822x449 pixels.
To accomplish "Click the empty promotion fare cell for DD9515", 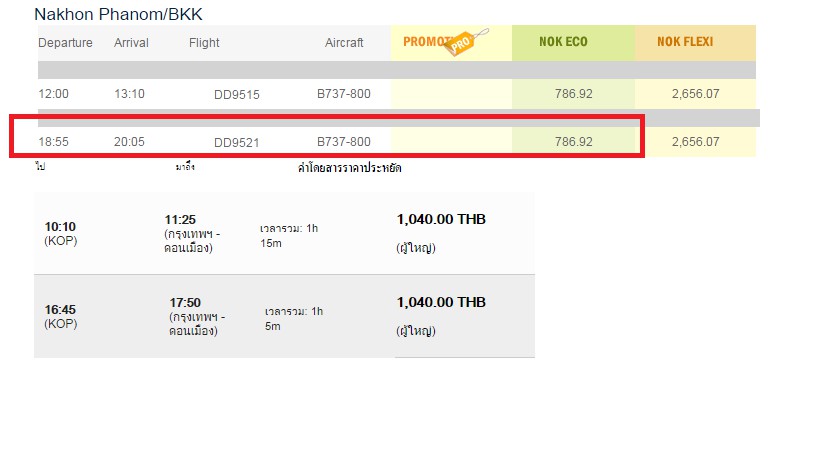I will [451, 94].
